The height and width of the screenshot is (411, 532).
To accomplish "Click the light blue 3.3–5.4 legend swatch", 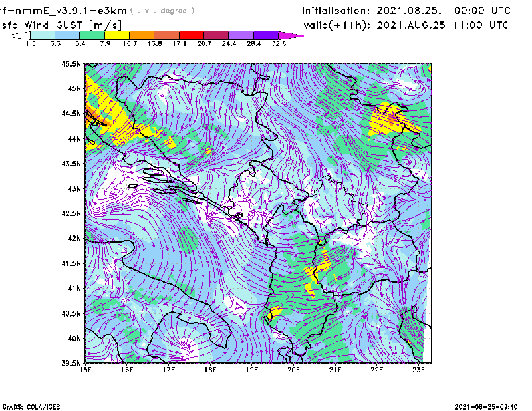I will (67, 35).
